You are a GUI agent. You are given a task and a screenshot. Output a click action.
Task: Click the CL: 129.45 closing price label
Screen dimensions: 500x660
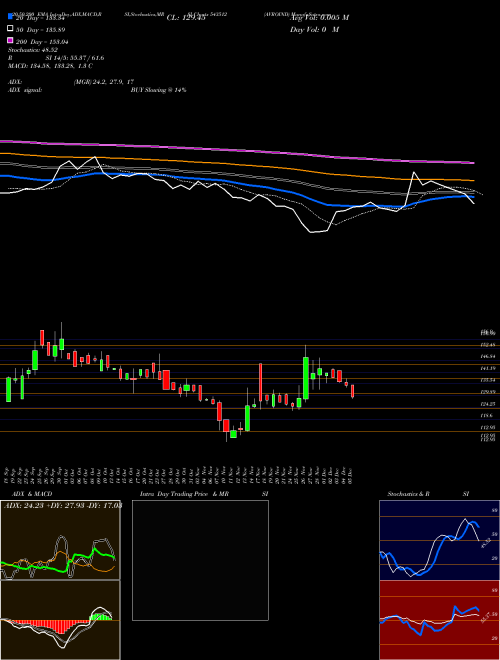[x=186, y=18]
